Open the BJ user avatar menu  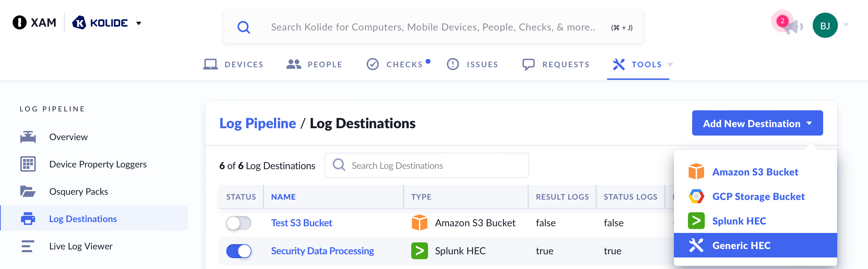point(825,25)
